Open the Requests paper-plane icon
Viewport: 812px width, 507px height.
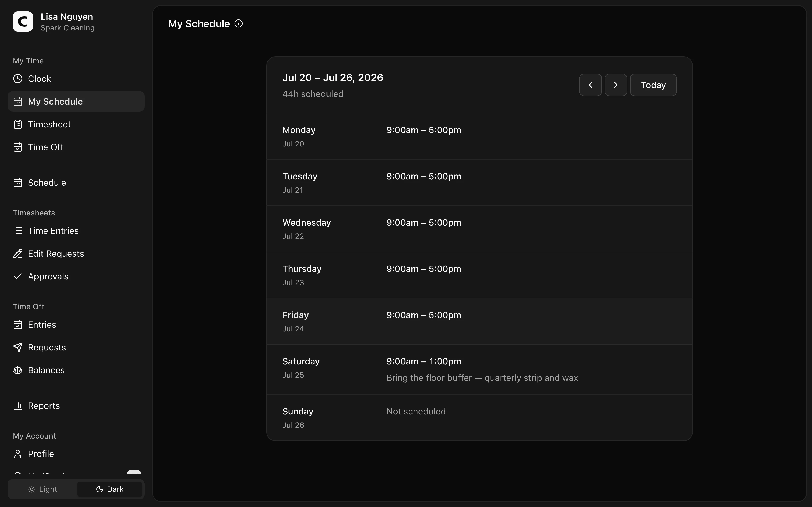18,347
